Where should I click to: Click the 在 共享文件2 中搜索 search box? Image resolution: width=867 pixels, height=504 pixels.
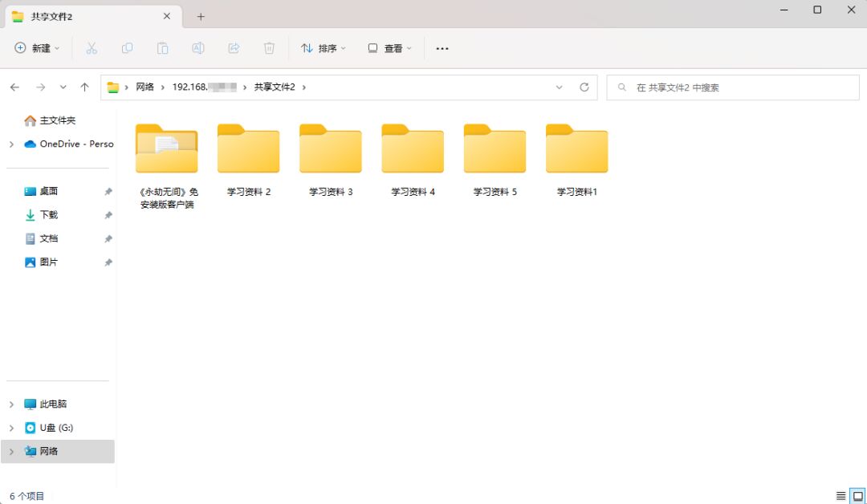tap(732, 87)
